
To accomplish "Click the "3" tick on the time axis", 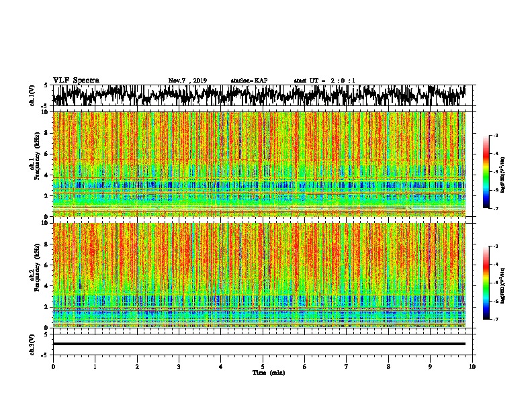I will (179, 367).
